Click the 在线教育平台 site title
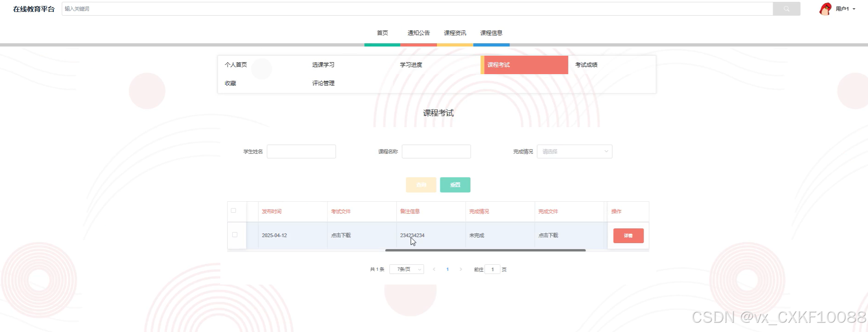The width and height of the screenshot is (868, 332). 34,9
